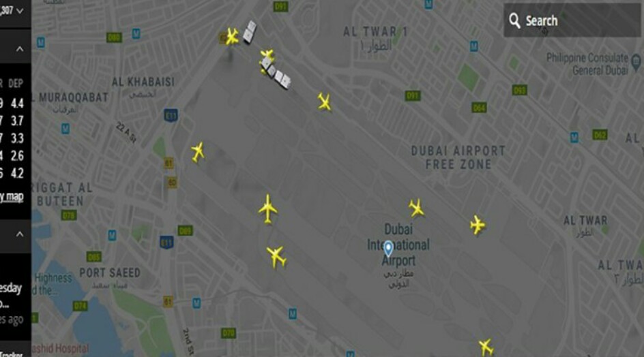Select the airport pin on Dubai International Airport
Viewport: 644px width, 357px height.
pos(388,249)
